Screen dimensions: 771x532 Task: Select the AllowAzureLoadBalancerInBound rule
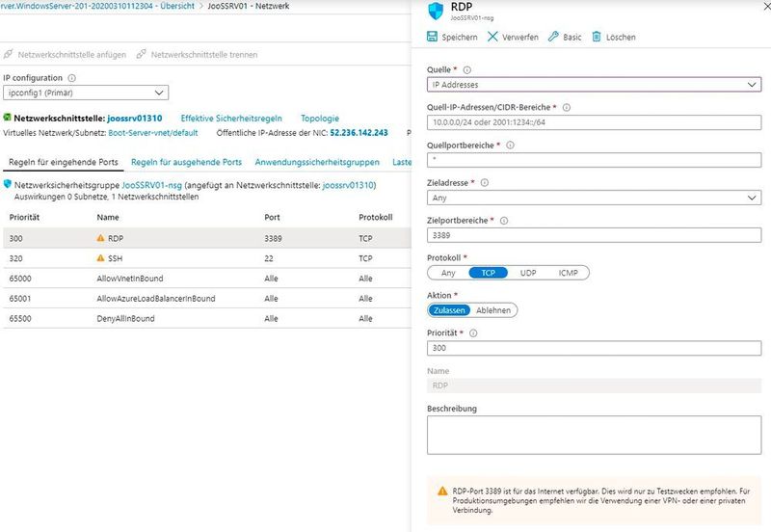tap(207, 299)
